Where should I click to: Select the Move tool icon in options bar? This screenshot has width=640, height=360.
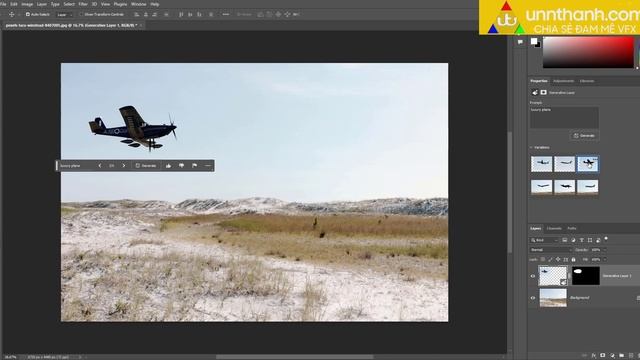[x=11, y=14]
